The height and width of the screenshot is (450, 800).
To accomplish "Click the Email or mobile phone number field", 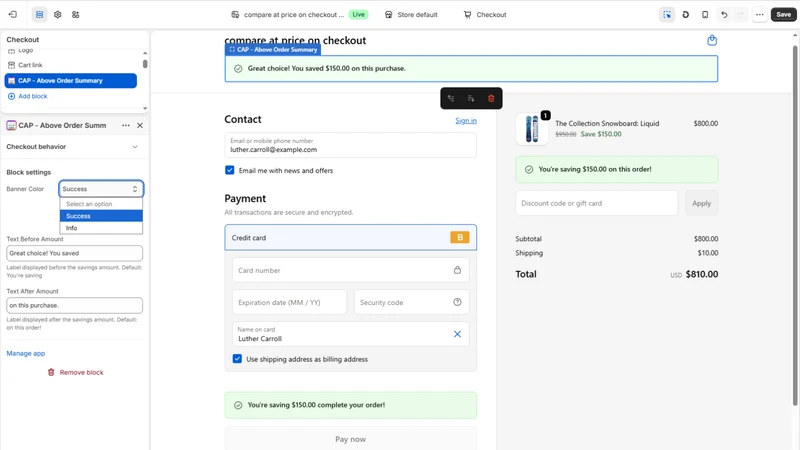I will tap(351, 145).
